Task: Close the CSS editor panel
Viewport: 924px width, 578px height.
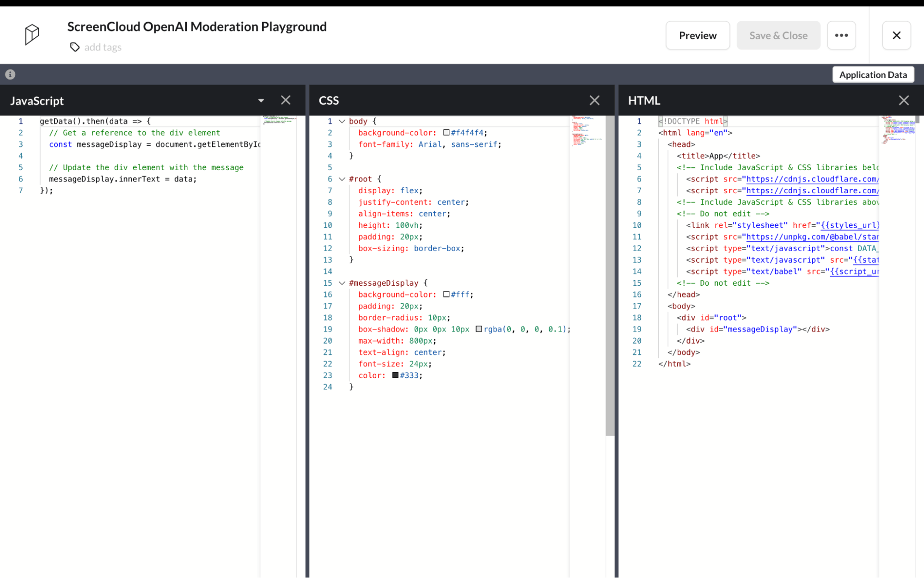Action: coord(594,100)
